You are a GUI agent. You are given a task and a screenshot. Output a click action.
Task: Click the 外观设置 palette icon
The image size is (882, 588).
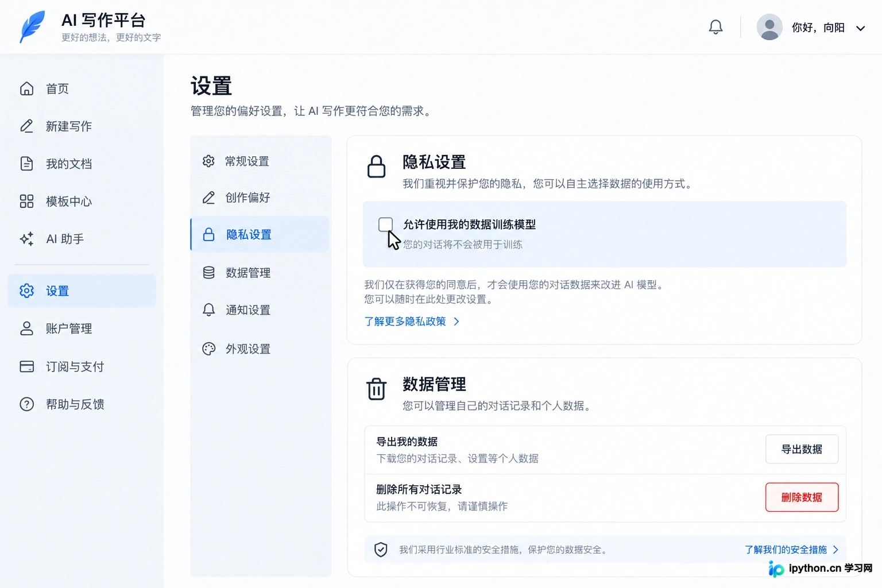pos(209,349)
